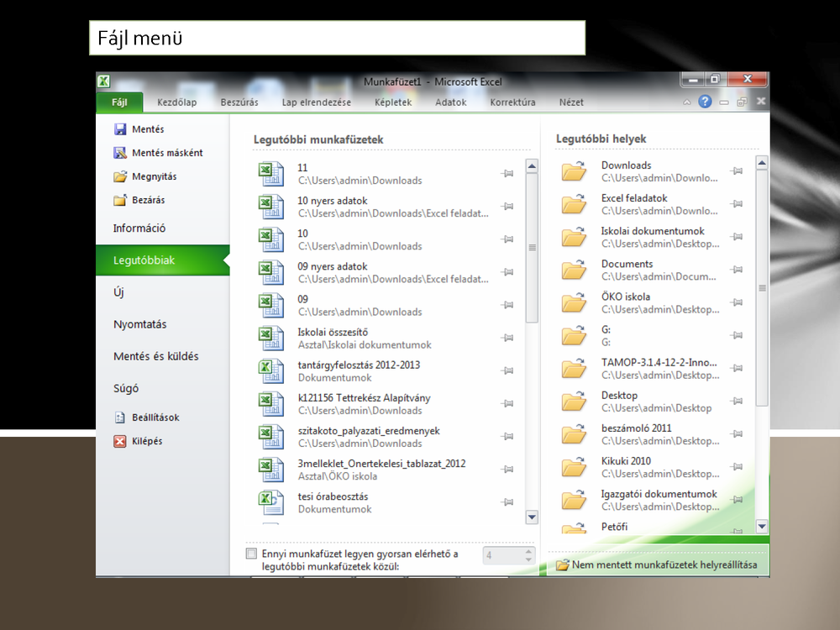840x630 pixels.
Task: Click the Excel logo in title bar
Action: click(x=103, y=81)
